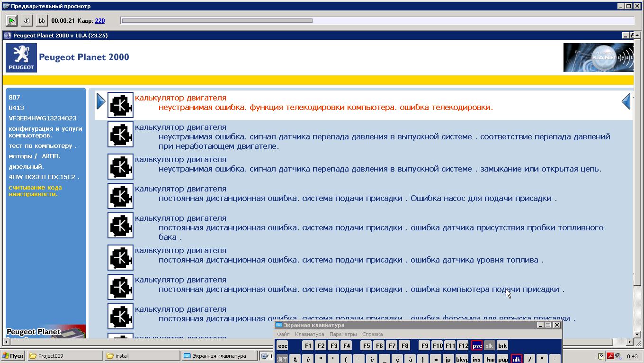Select engine icon for fuel level sensor fault
The height and width of the screenshot is (363, 644).
pos(120,257)
